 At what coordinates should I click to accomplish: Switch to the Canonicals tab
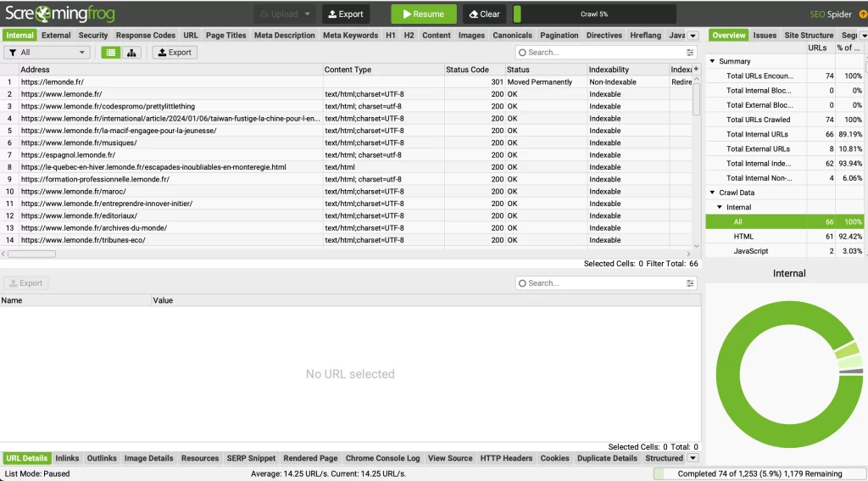(x=512, y=36)
